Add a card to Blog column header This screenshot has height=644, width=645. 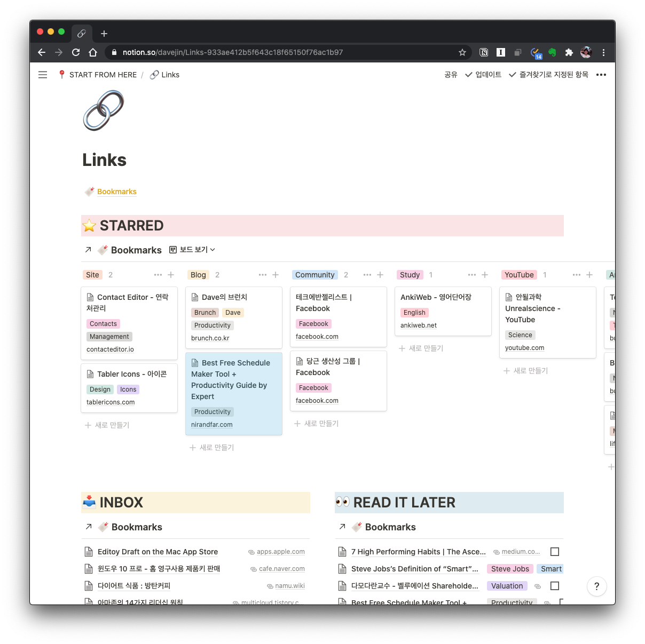(x=276, y=275)
